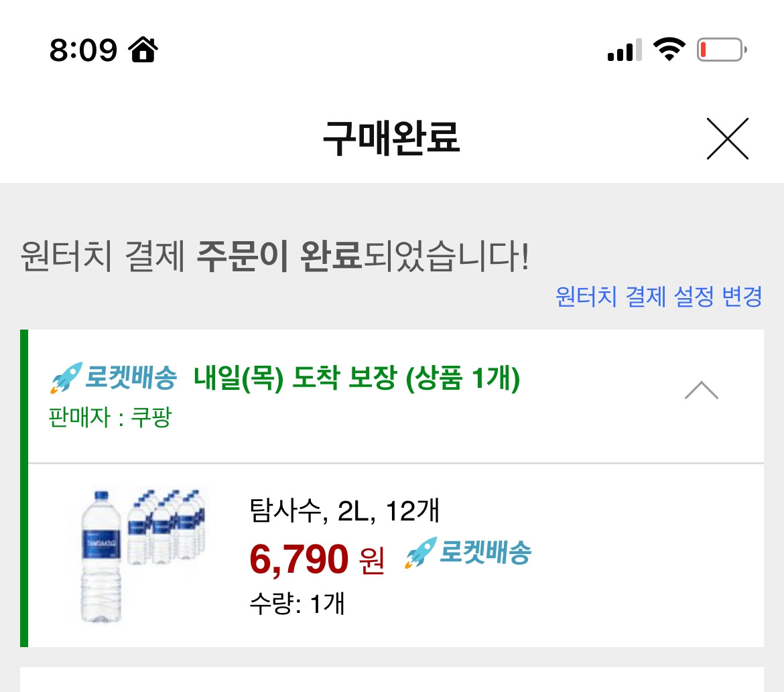Viewport: 784px width, 692px height.
Task: Tap the 수량: 1개 quantity text
Action: pyautogui.click(x=297, y=604)
